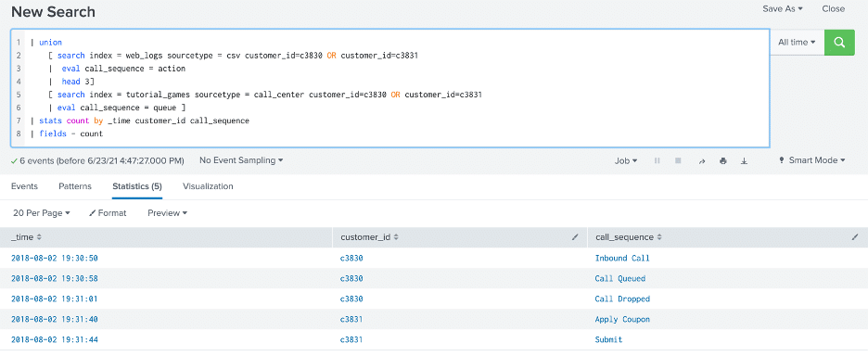The width and height of the screenshot is (868, 356).
Task: Click the union command on line 1
Action: coord(50,43)
